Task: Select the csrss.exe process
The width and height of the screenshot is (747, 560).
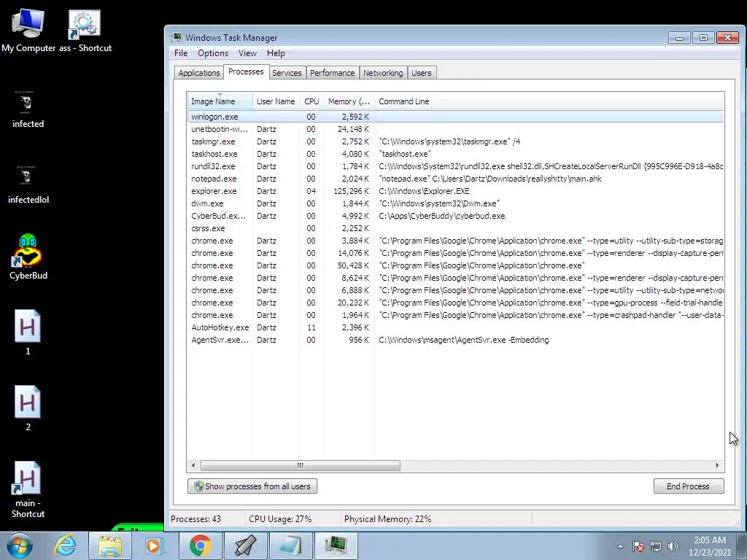Action: coord(455,228)
